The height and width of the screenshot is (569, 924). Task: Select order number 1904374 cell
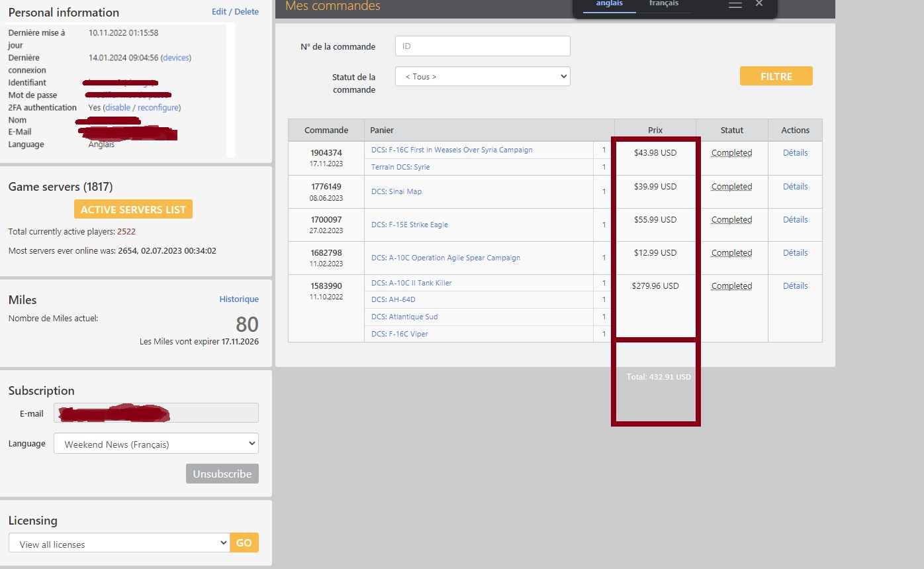[x=326, y=158]
